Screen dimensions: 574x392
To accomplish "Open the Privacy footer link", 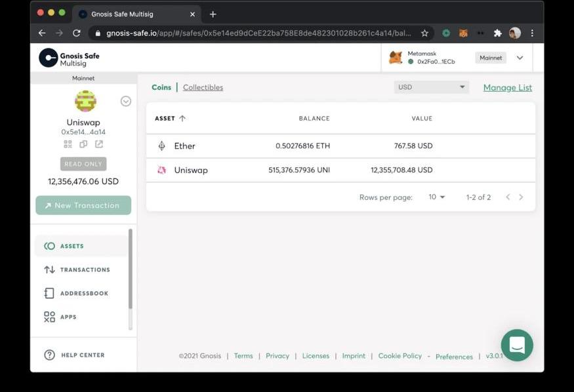I will click(277, 356).
